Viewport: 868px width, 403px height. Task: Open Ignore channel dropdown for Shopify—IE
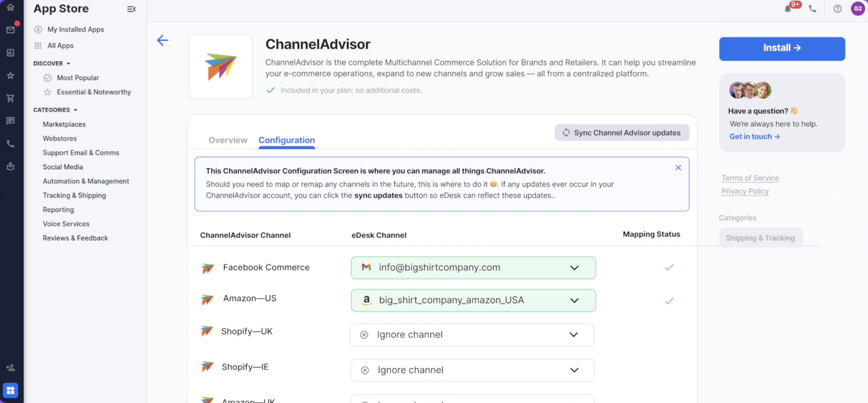coord(472,370)
